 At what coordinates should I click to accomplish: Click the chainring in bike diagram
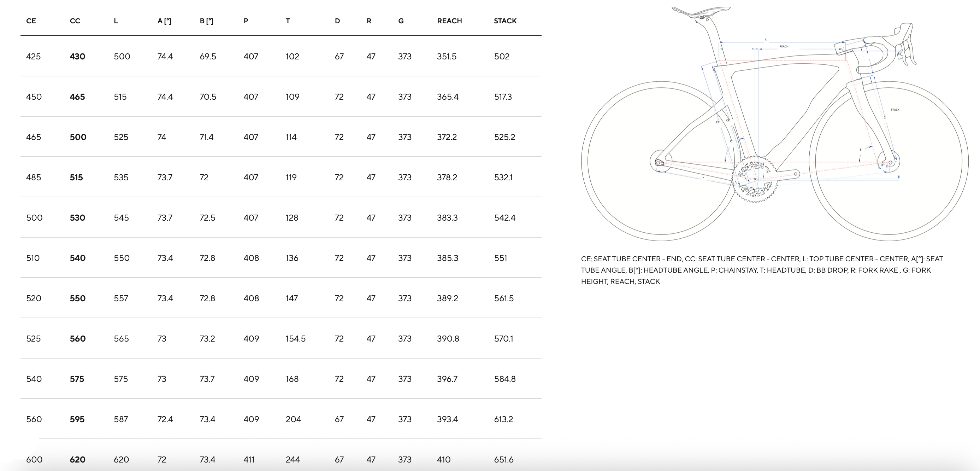point(755,179)
